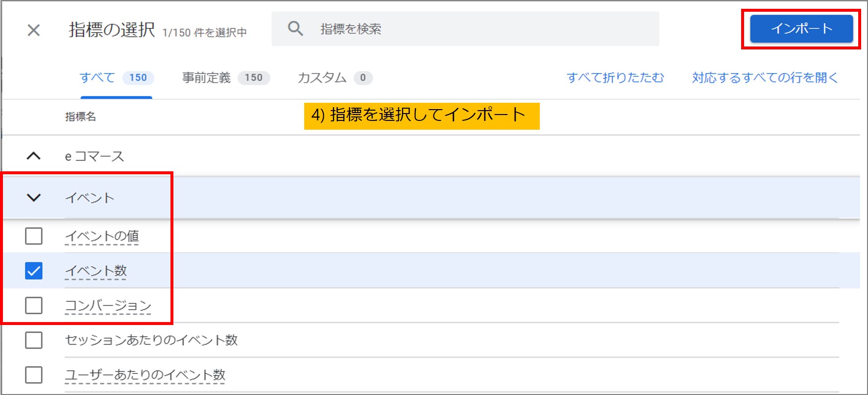Switch to the 事前定義 tab
The height and width of the screenshot is (395, 868).
tap(226, 77)
